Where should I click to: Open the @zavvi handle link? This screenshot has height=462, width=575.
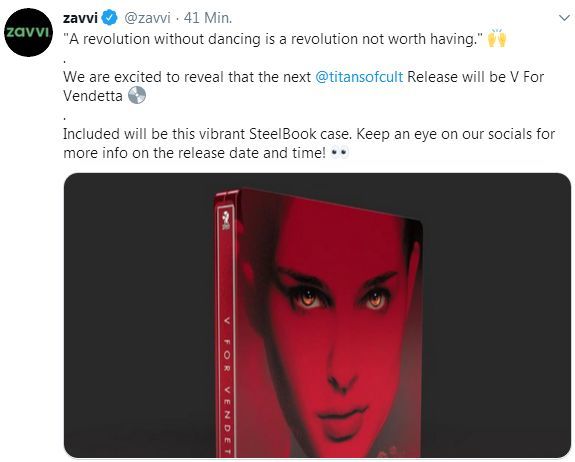click(147, 18)
